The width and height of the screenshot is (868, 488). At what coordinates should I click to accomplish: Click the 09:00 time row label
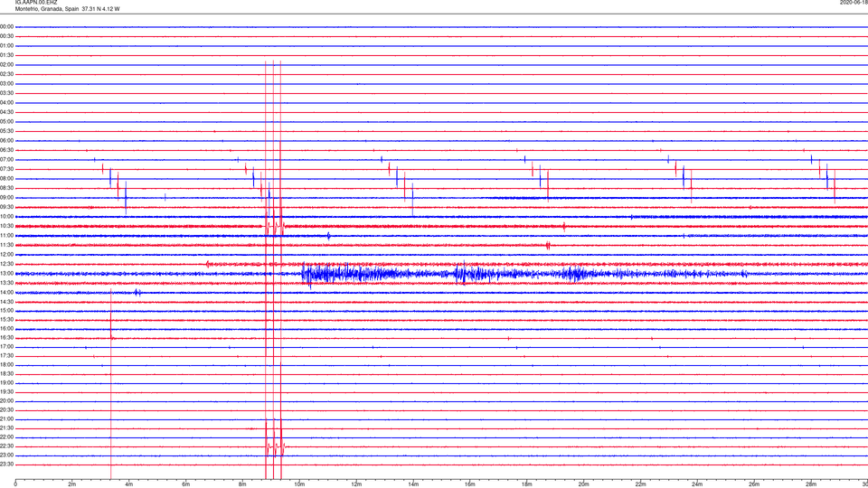[x=7, y=198]
